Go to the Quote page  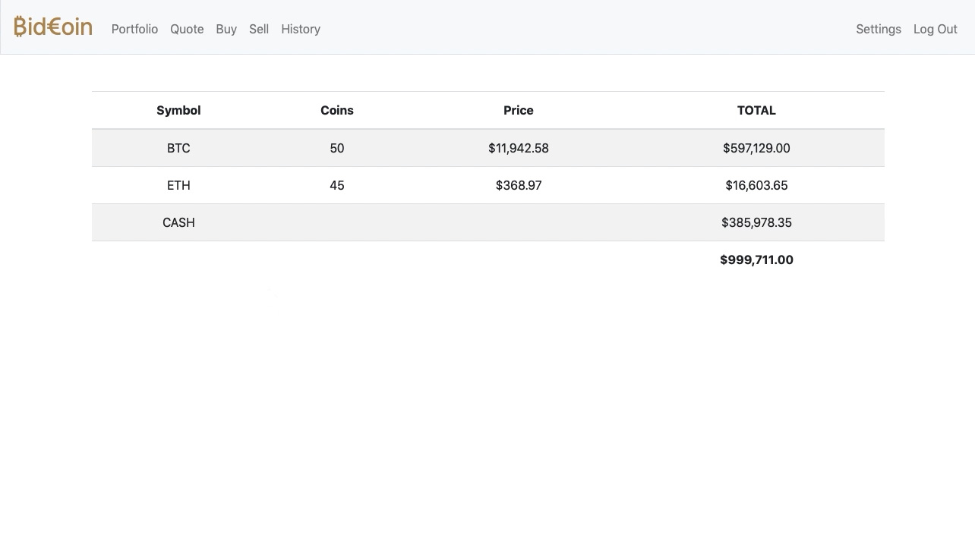[x=187, y=29]
